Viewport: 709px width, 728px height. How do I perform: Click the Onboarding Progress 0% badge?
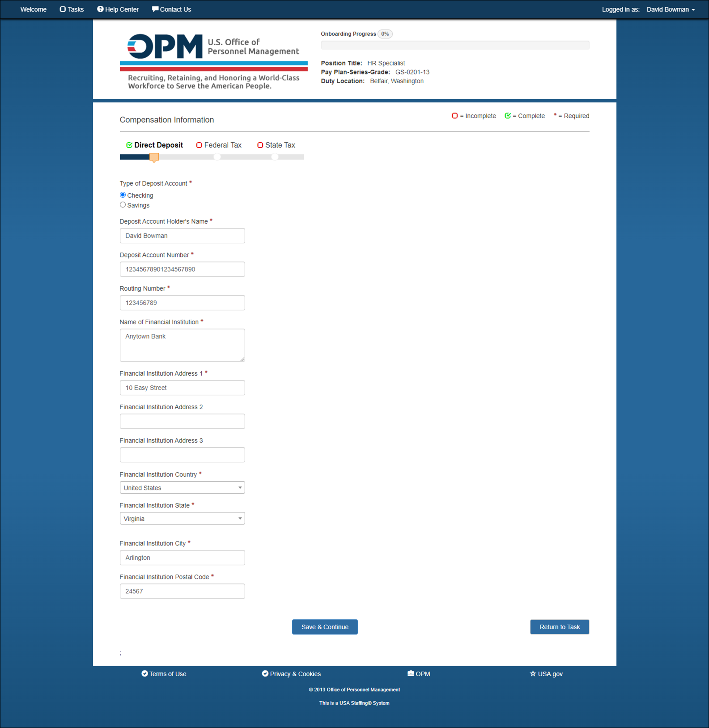(385, 34)
